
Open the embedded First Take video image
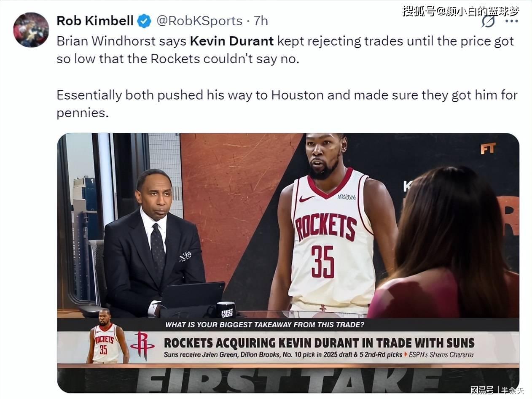tap(288, 263)
